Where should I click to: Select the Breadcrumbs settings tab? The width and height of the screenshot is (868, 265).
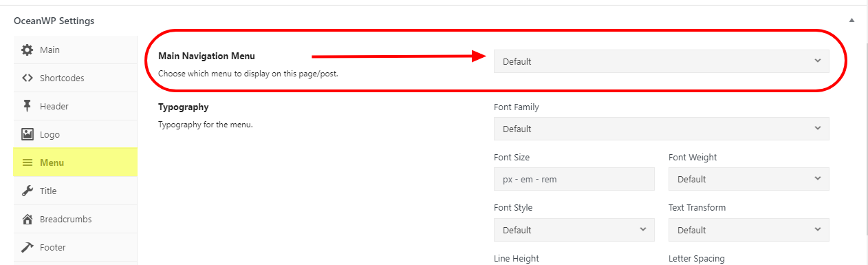pyautogui.click(x=75, y=220)
